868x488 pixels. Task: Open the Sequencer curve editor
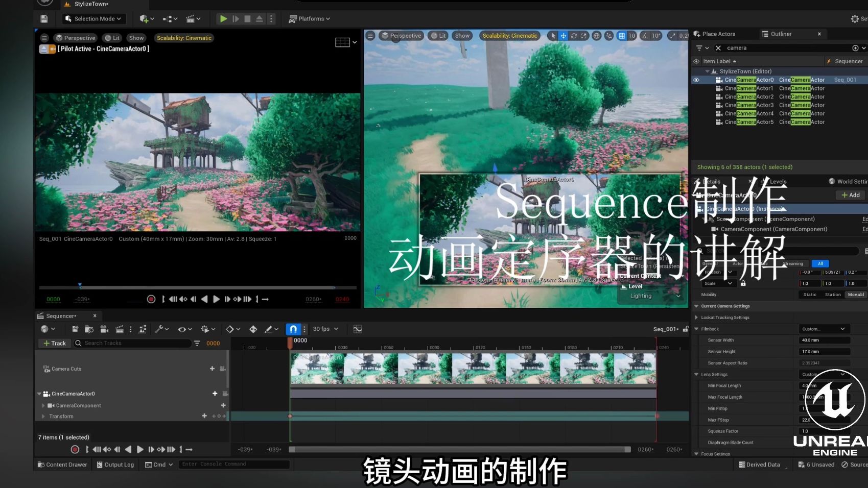point(357,329)
